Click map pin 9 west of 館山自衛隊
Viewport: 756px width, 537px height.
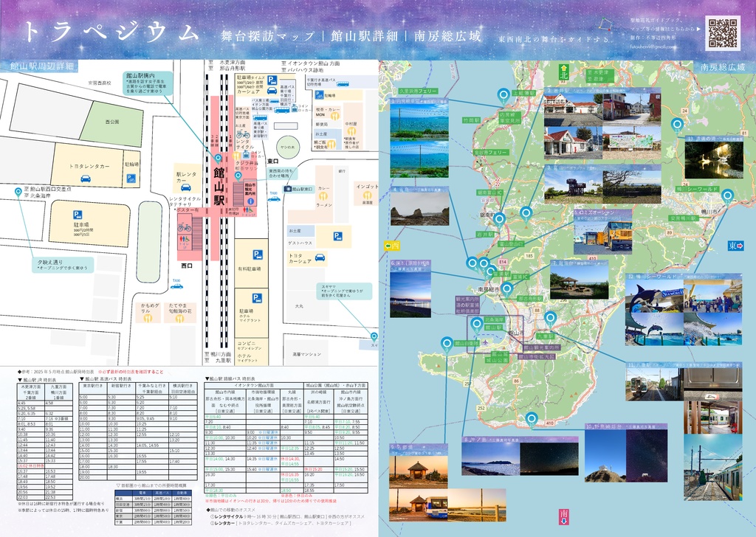pos(447,344)
